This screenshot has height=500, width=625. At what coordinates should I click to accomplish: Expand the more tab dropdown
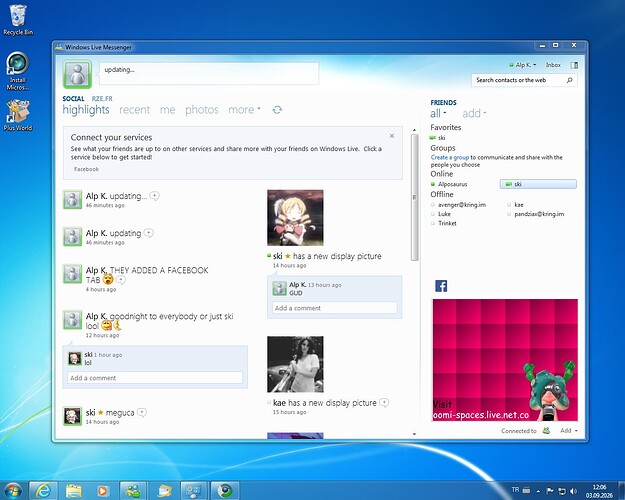(244, 110)
